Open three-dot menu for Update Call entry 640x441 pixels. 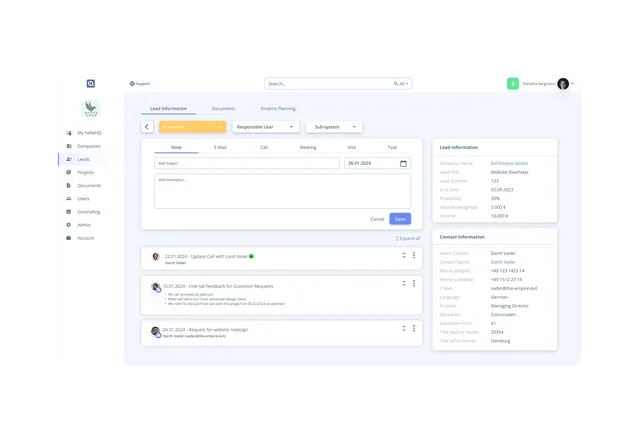click(414, 255)
